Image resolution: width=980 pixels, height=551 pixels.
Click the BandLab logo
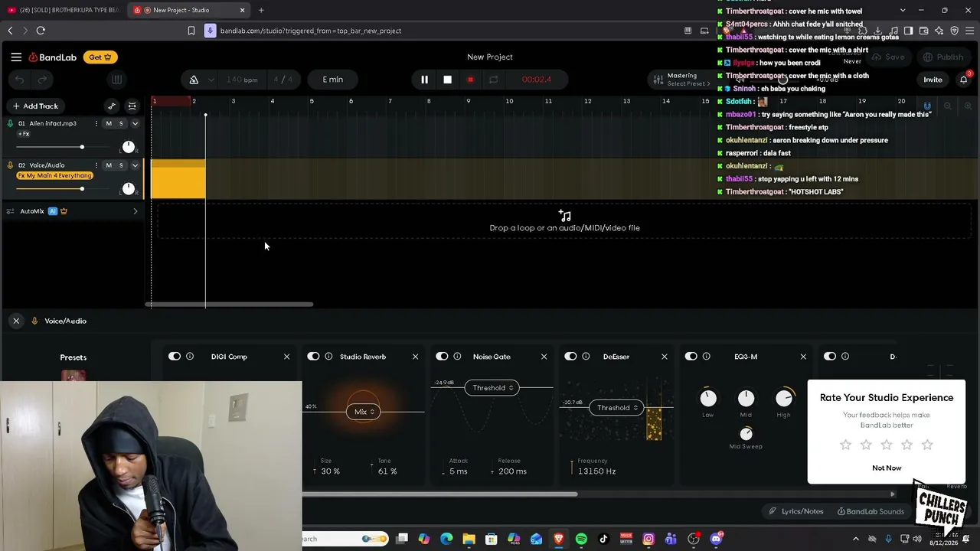pos(53,57)
